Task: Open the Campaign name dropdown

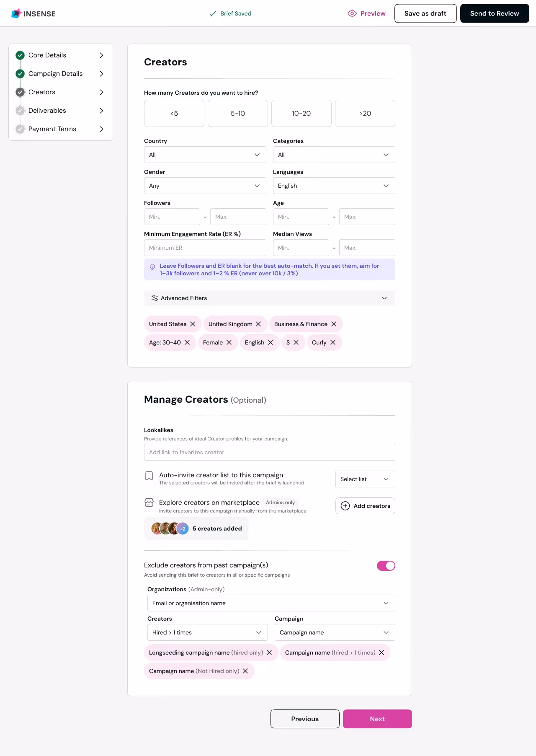Action: pyautogui.click(x=335, y=632)
